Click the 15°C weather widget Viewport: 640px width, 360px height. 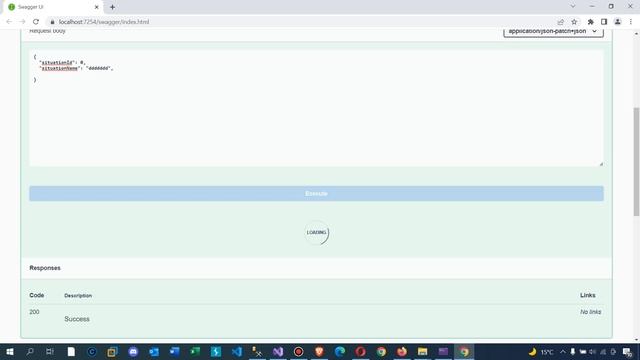point(542,351)
